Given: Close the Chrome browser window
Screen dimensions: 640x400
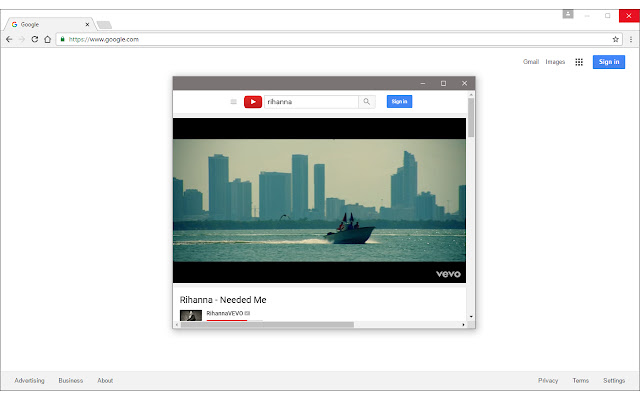Looking at the screenshot, I should pos(629,16).
